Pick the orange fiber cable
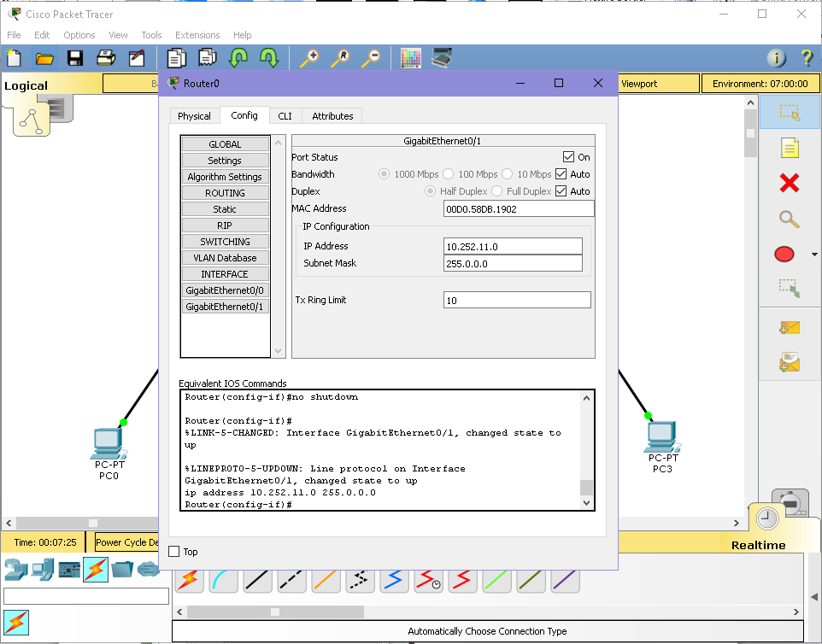 pos(326,580)
